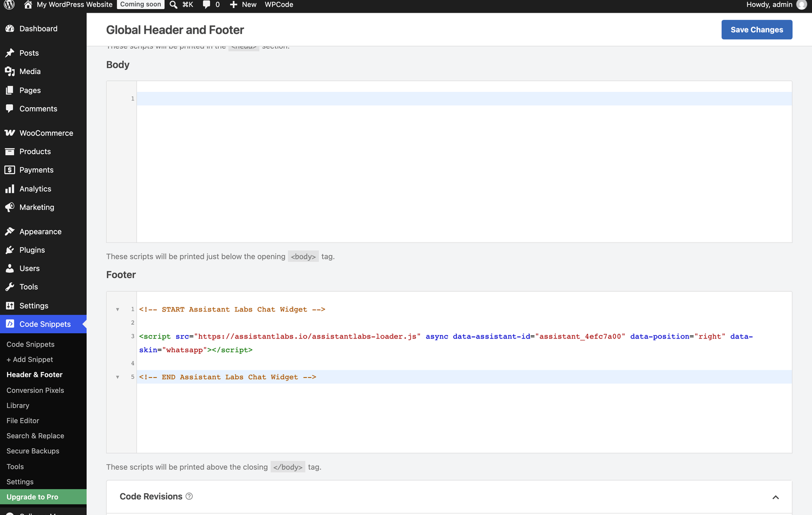The image size is (812, 515).
Task: Open the Search & Replace submenu item
Action: coord(36,436)
